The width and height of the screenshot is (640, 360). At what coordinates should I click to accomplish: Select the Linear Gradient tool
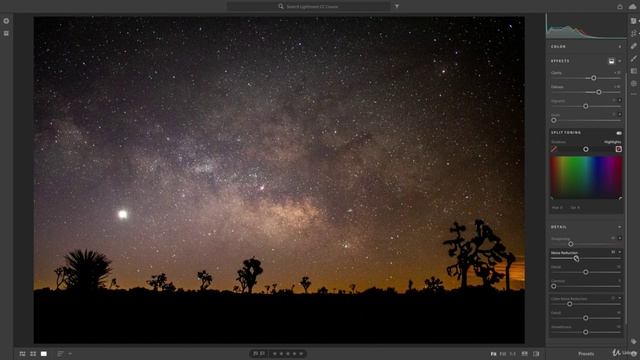coord(633,71)
